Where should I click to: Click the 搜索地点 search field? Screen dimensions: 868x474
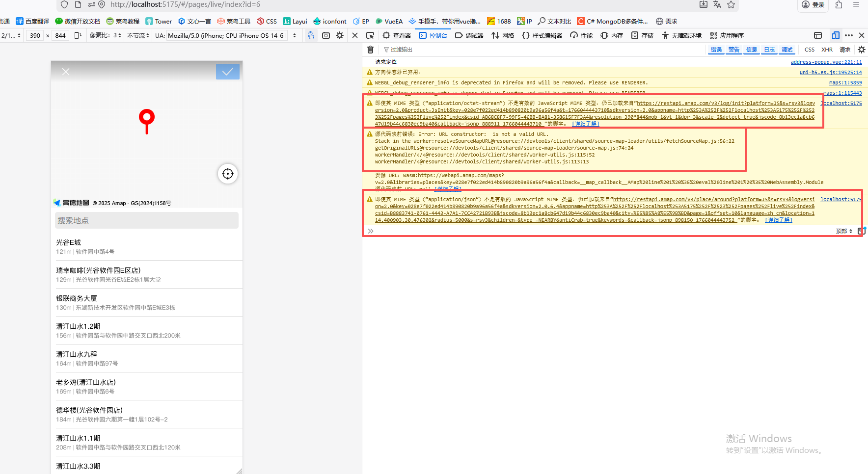coord(146,220)
